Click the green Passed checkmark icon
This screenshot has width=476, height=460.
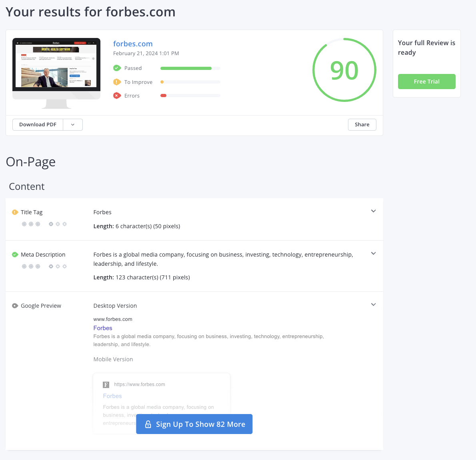pyautogui.click(x=117, y=68)
